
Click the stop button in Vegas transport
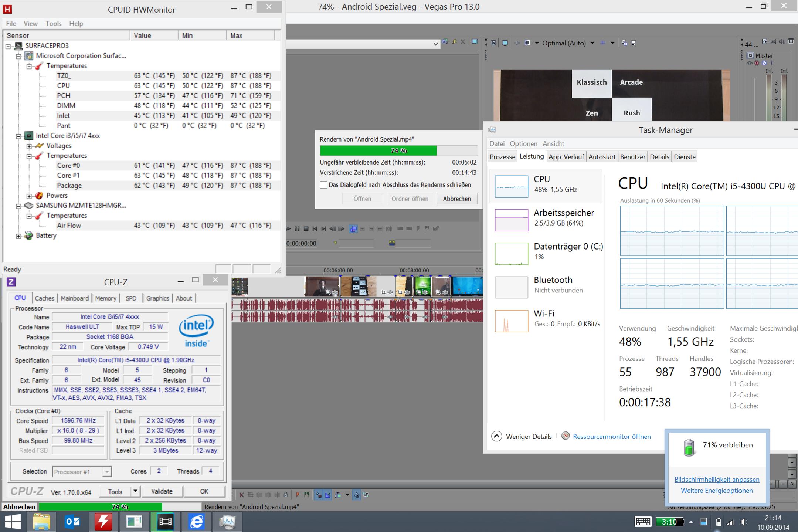306,229
